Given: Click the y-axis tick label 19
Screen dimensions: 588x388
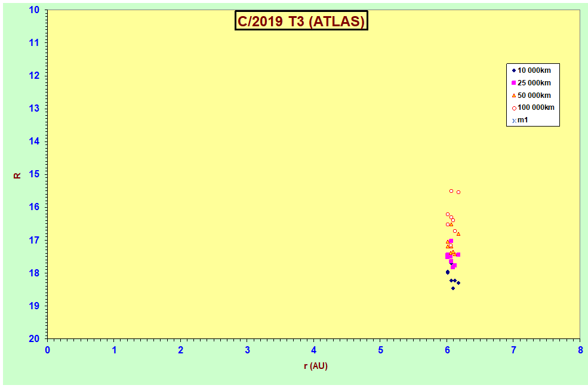Looking at the screenshot, I should (34, 306).
